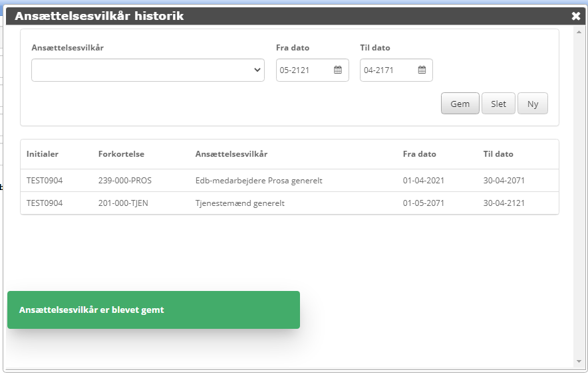The height and width of the screenshot is (374, 588).
Task: Open calendar picker for Til dato
Action: coord(422,70)
